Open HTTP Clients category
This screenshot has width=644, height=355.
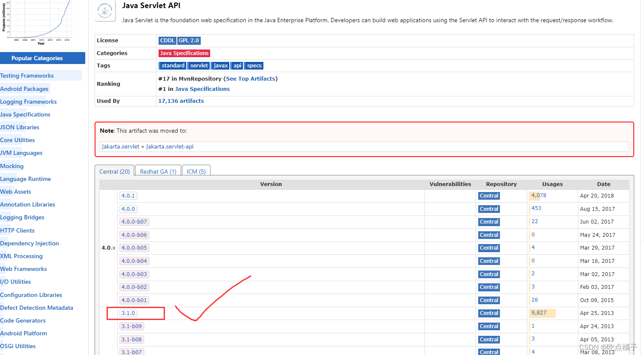coord(17,230)
